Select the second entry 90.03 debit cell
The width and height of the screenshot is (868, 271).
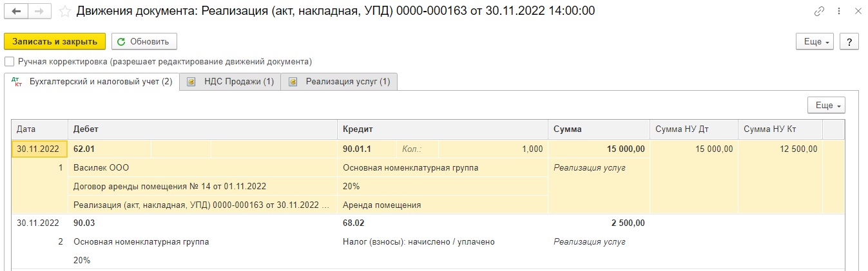click(x=202, y=223)
